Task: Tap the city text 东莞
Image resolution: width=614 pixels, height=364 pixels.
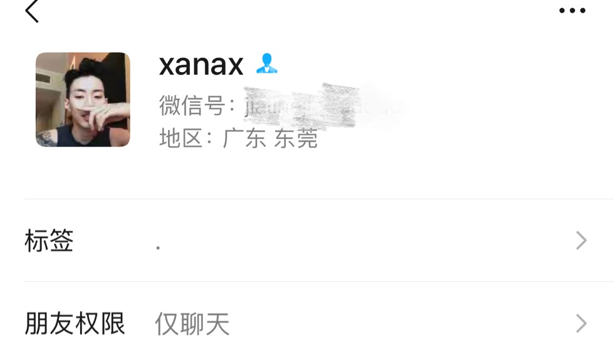Action: tap(296, 138)
